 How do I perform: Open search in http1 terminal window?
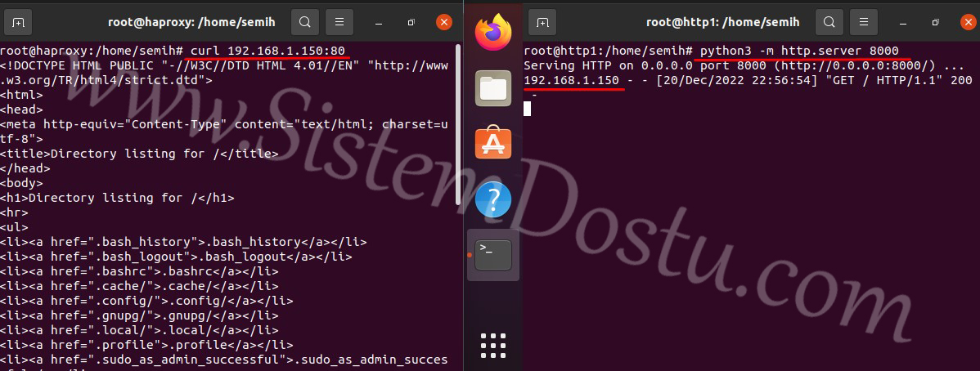[829, 22]
